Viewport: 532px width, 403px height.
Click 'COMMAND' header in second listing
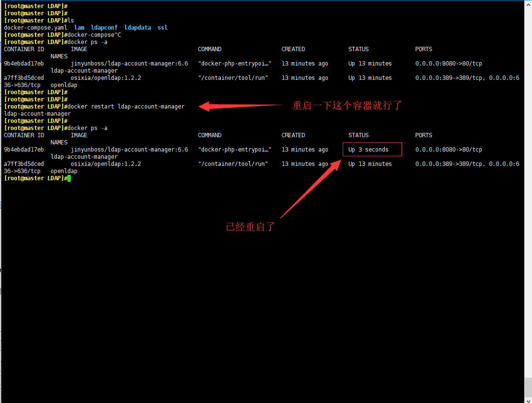click(x=210, y=135)
